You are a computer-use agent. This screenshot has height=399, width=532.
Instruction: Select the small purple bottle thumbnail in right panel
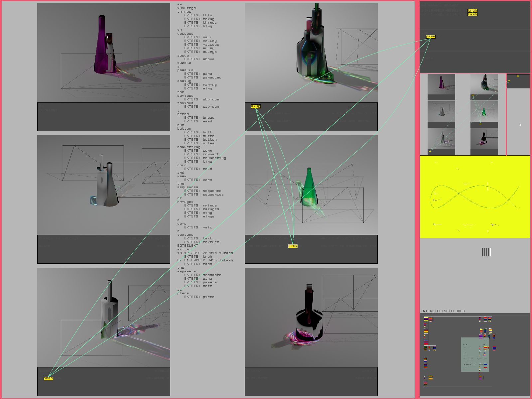point(441,84)
